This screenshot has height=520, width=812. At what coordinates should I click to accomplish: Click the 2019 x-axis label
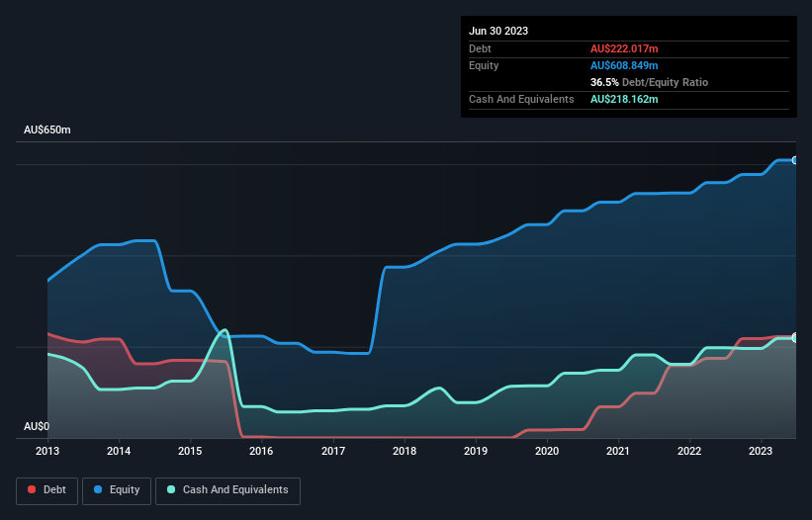click(476, 451)
